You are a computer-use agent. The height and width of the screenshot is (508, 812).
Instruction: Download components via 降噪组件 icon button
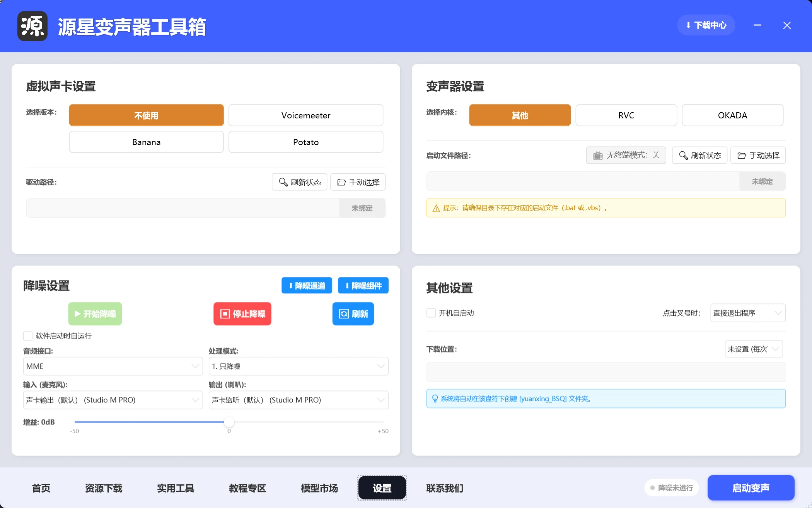point(346,286)
